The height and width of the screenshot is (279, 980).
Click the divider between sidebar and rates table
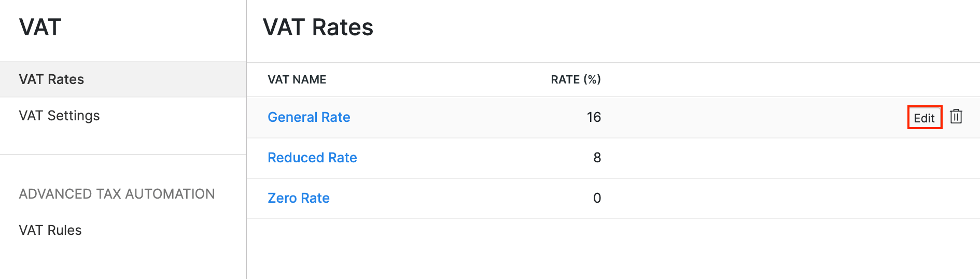[246, 156]
